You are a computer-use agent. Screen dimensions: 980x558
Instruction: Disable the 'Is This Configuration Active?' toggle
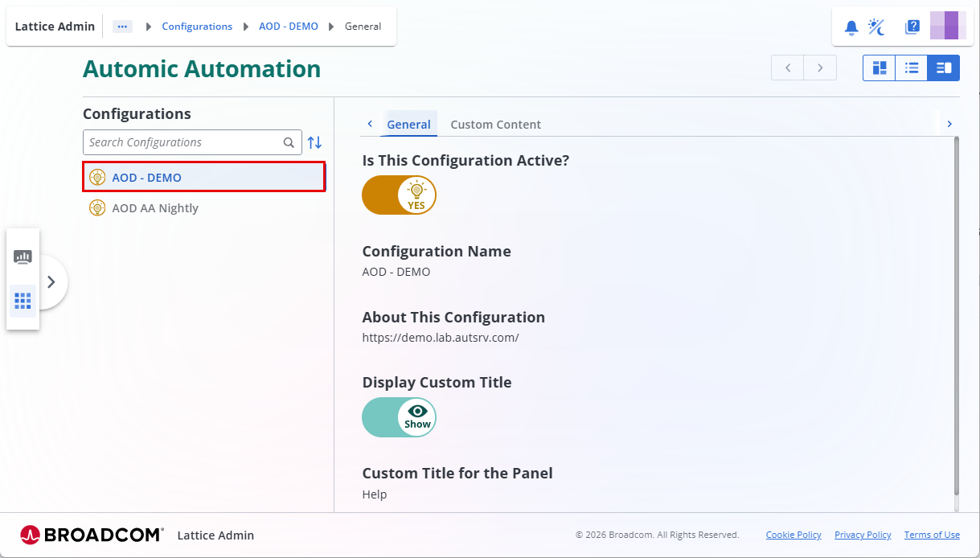tap(400, 195)
